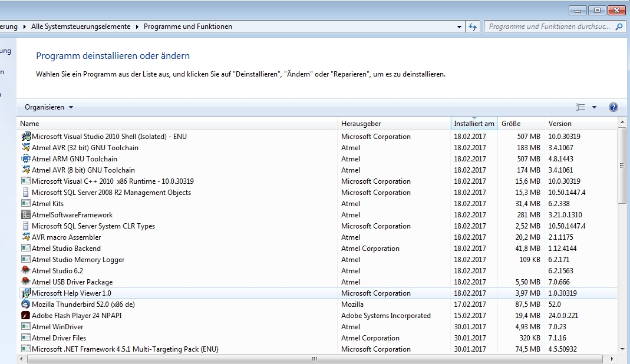Click the Adobe Flash Player 24 NPAPI icon

click(x=26, y=315)
